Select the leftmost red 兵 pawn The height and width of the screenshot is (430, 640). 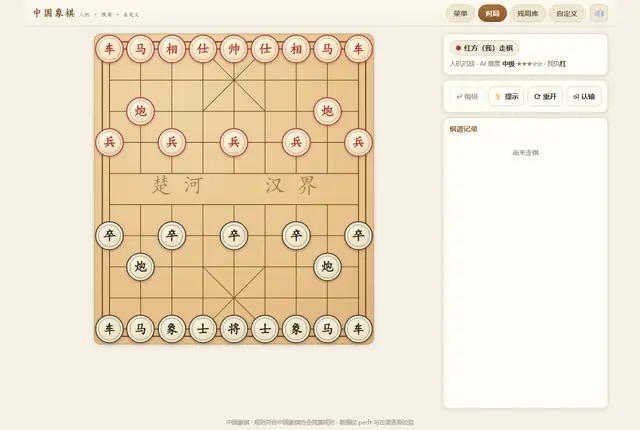coord(109,142)
